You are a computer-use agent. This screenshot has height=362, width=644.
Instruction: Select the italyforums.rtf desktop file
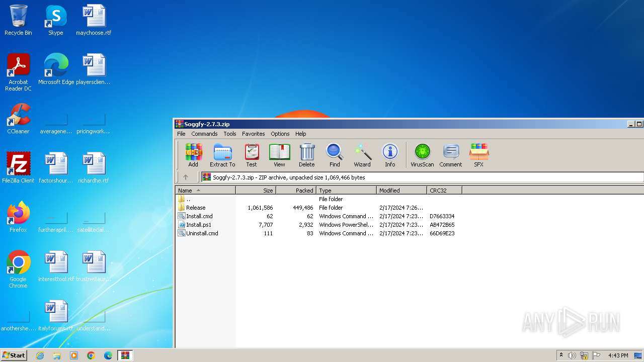point(56,316)
